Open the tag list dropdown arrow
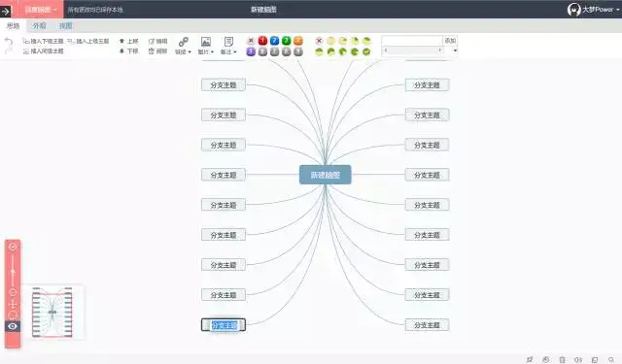Viewport: 622px width, 364px height. pyautogui.click(x=455, y=50)
